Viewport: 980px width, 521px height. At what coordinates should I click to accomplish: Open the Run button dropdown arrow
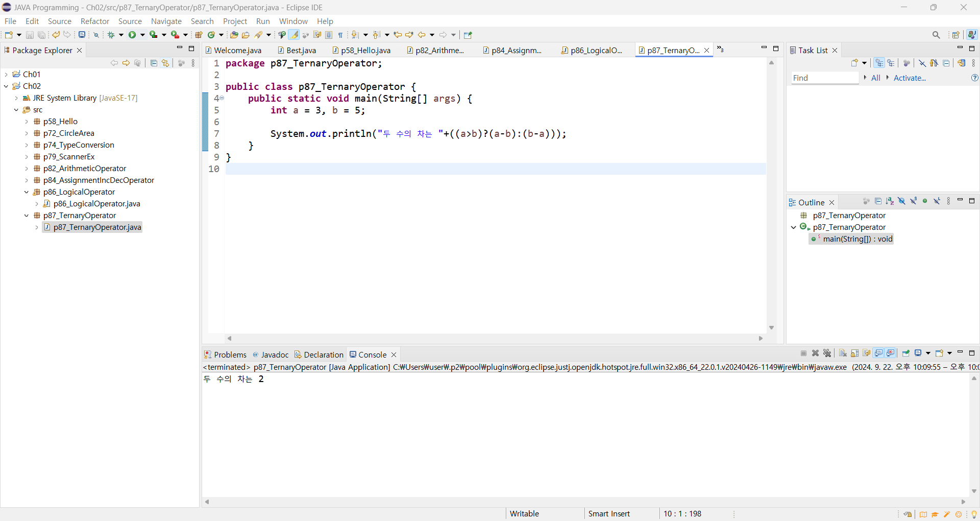[142, 35]
